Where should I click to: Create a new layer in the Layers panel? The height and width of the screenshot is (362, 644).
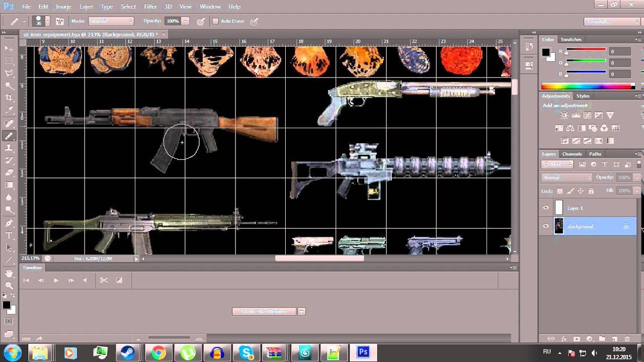[x=615, y=339]
